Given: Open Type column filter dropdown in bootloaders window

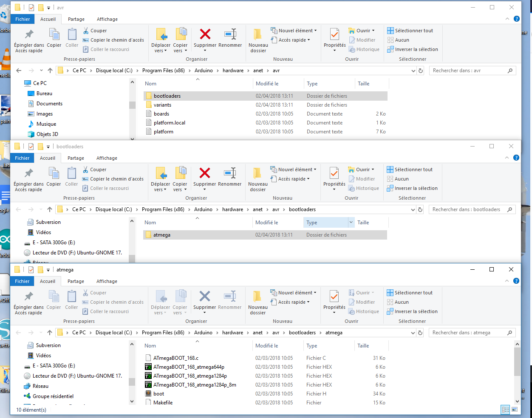Looking at the screenshot, I should pos(351,223).
